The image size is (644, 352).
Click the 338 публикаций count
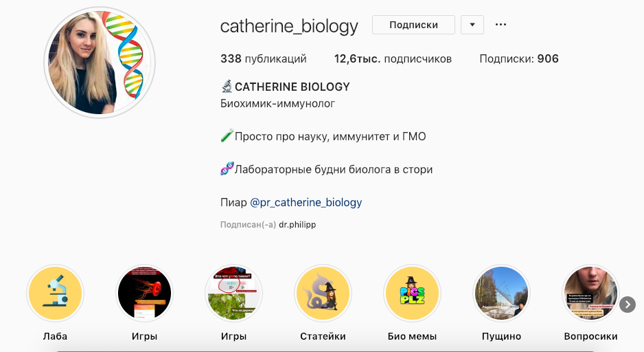[x=263, y=59]
